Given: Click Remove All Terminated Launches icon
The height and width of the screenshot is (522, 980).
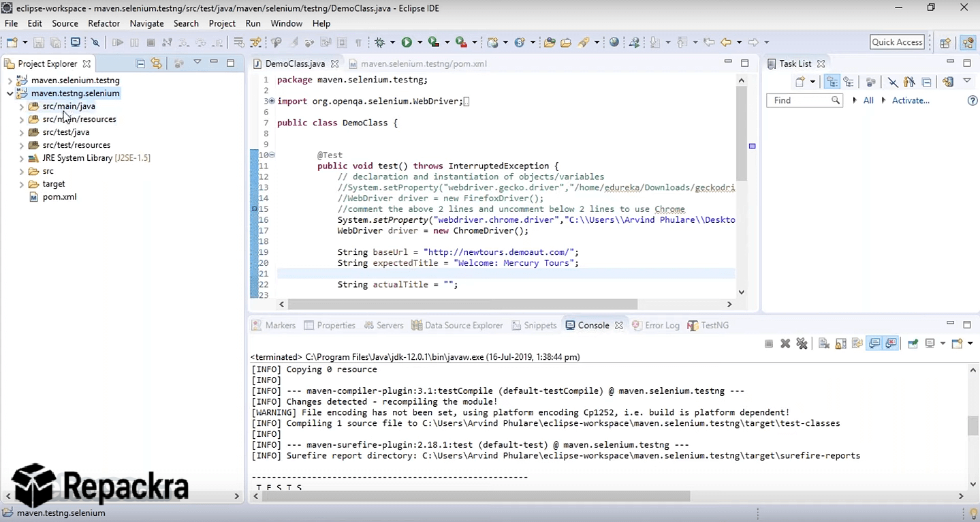Looking at the screenshot, I should point(802,343).
